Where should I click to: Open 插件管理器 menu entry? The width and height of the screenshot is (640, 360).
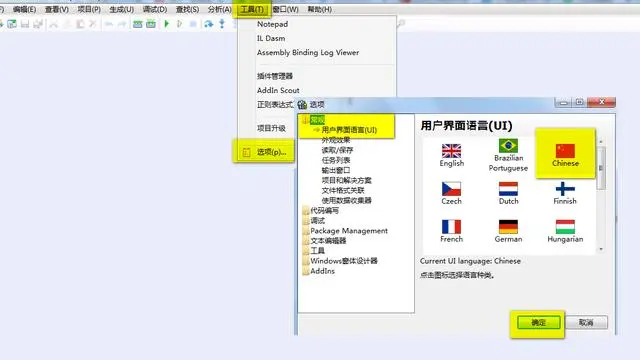point(275,76)
